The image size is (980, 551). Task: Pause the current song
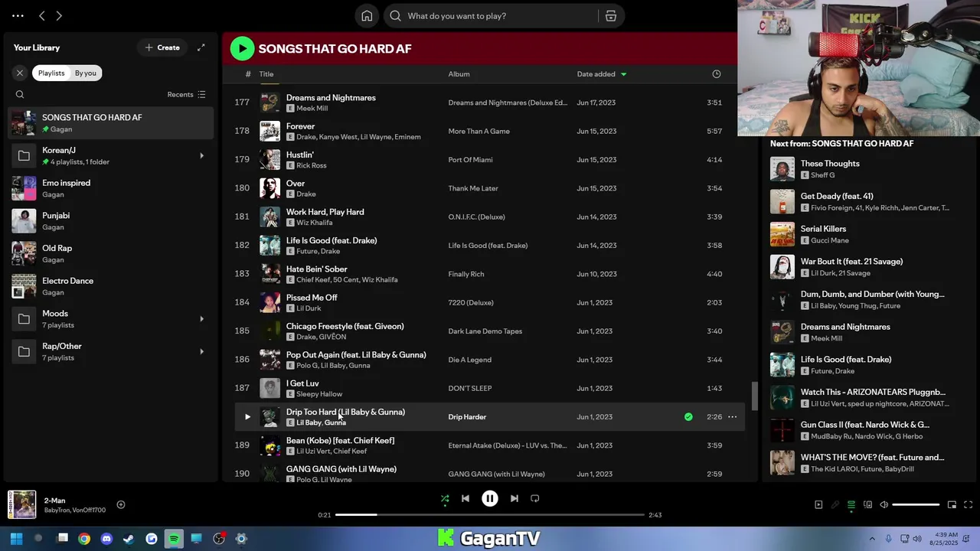pyautogui.click(x=490, y=498)
